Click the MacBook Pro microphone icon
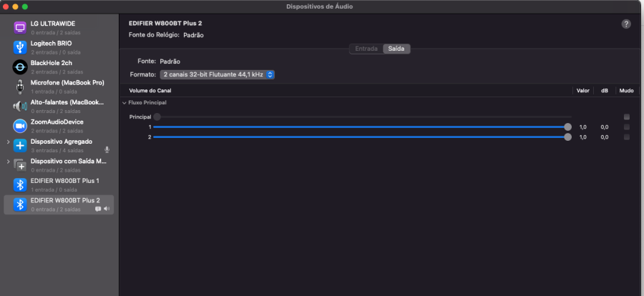This screenshot has height=296, width=644. (x=20, y=87)
